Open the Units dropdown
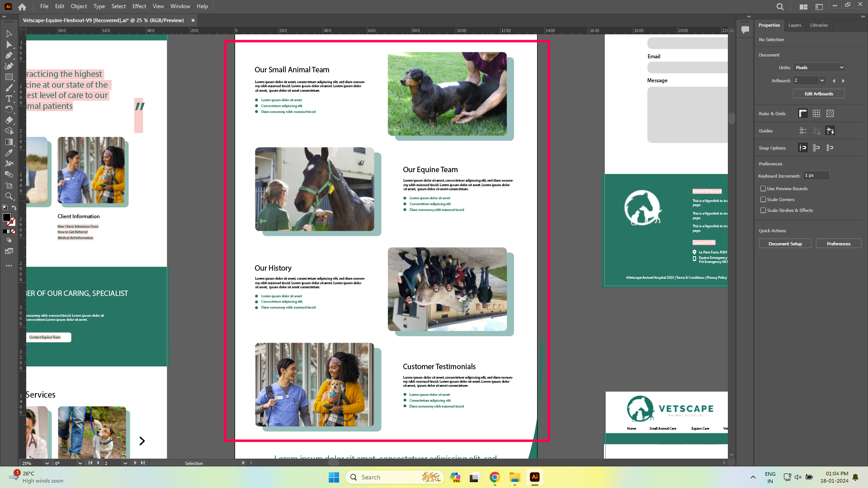The height and width of the screenshot is (488, 868). 820,68
